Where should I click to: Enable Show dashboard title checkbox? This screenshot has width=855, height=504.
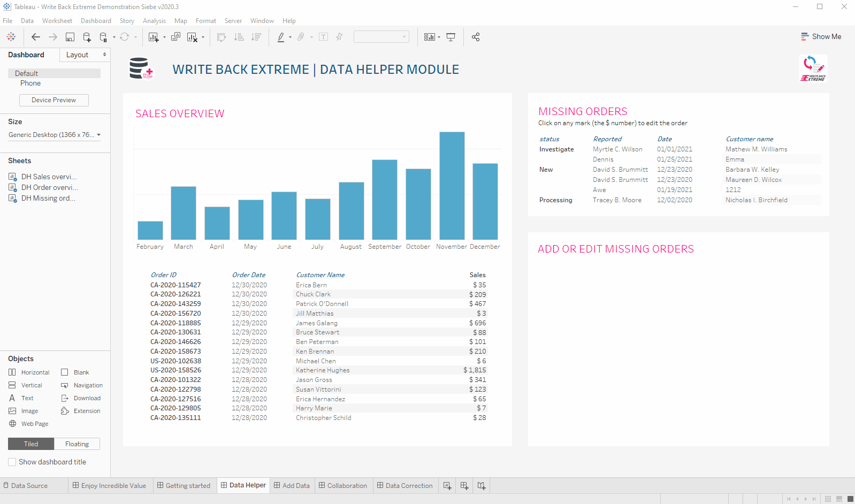[12, 462]
